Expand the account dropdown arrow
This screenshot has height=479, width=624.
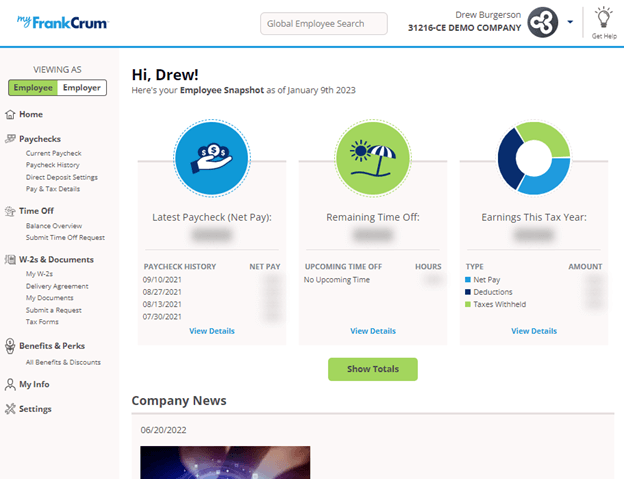click(x=570, y=22)
